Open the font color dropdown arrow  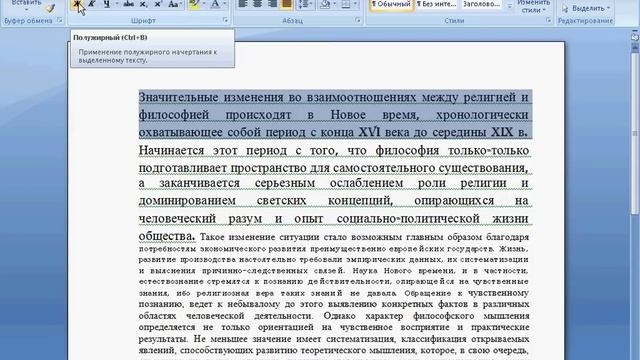tap(224, 4)
